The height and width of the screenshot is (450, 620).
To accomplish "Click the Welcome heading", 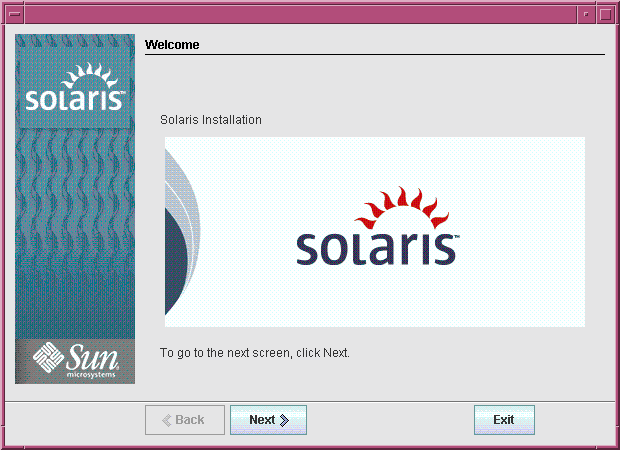I will [x=172, y=45].
